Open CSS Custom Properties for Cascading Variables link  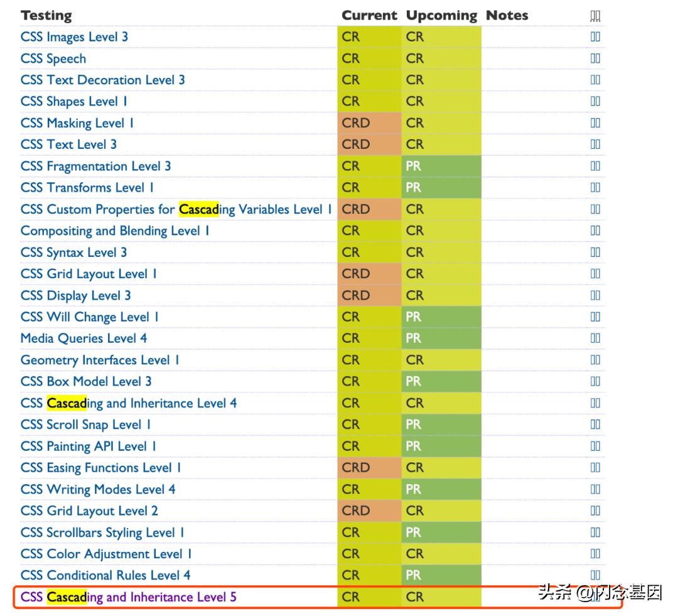pos(176,209)
